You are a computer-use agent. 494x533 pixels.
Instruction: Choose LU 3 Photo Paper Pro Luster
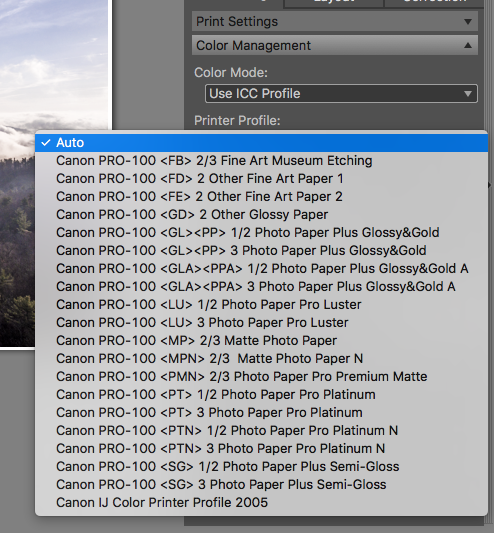[x=261, y=323]
